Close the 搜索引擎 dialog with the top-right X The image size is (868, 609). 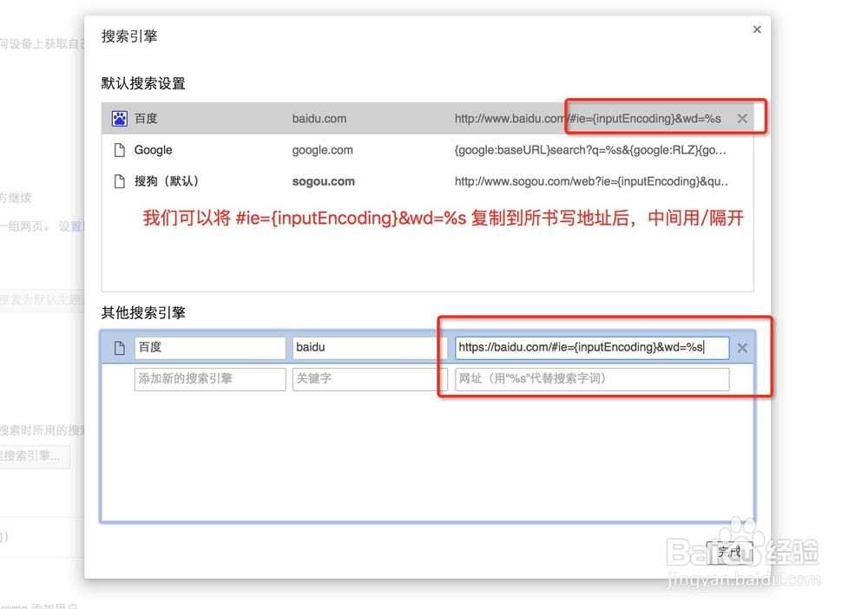[x=757, y=29]
